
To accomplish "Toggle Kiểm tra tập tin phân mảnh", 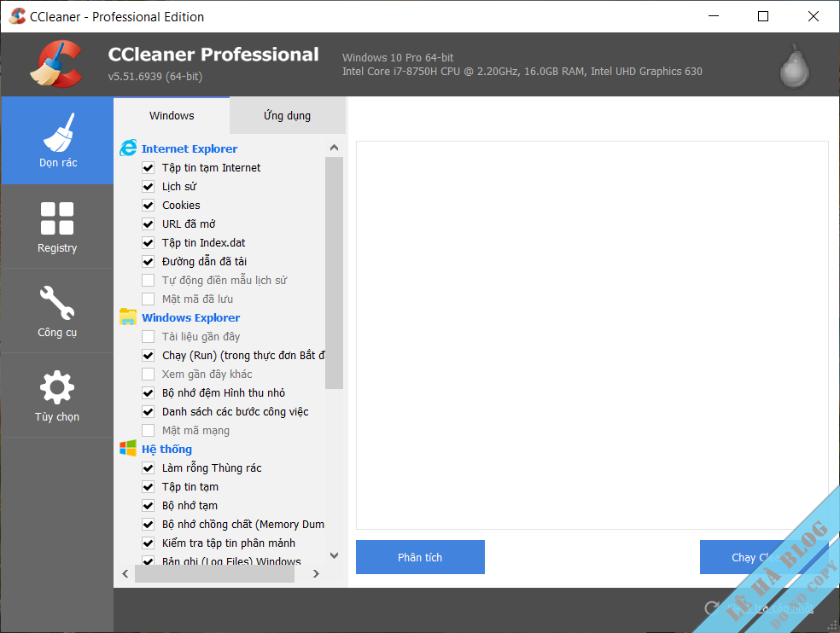I will tap(149, 543).
